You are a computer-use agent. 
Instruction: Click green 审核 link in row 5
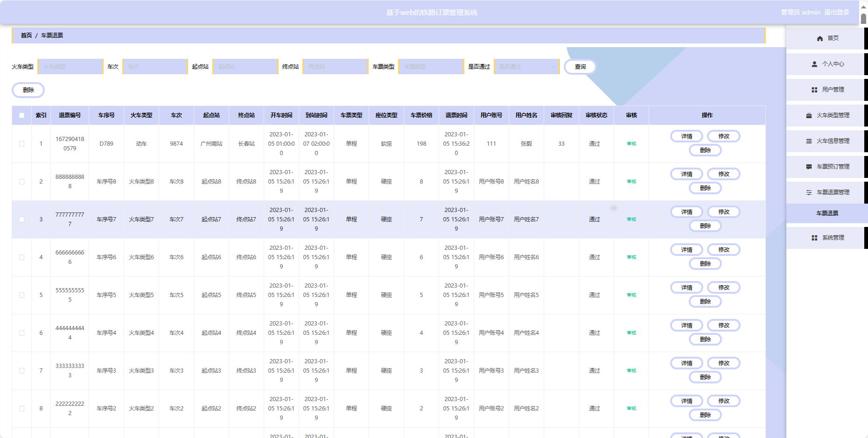click(x=631, y=295)
